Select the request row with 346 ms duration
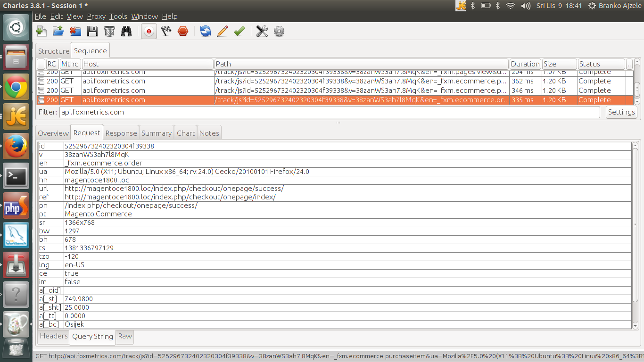 click(335, 90)
